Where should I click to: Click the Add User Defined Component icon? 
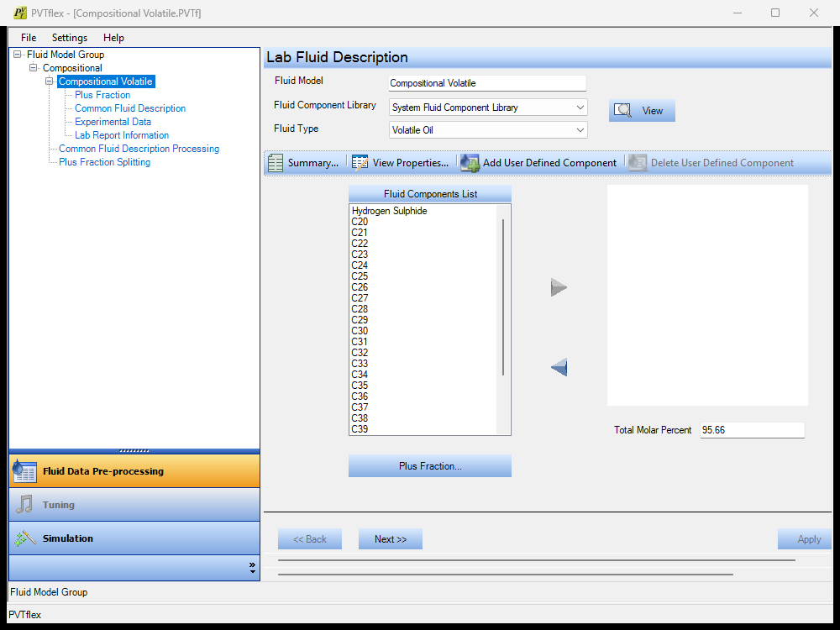(x=470, y=163)
